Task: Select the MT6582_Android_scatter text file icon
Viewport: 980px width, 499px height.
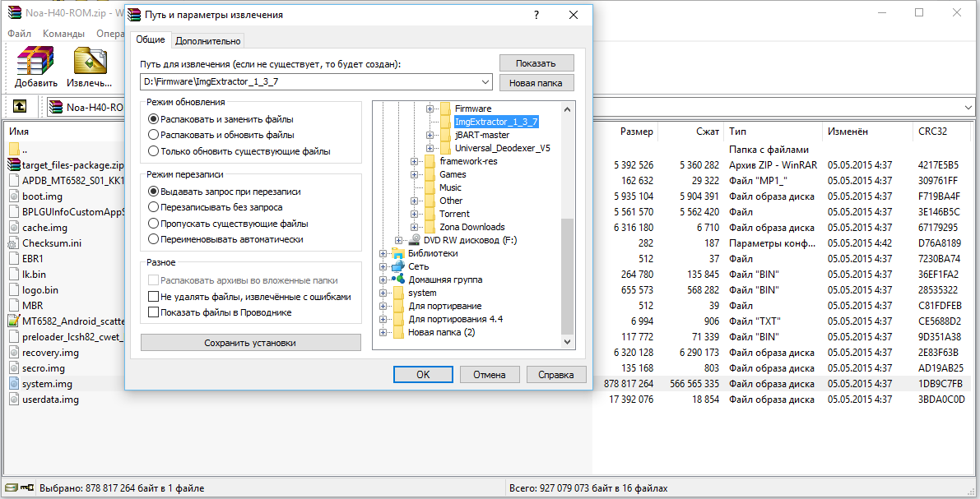Action: tap(14, 321)
